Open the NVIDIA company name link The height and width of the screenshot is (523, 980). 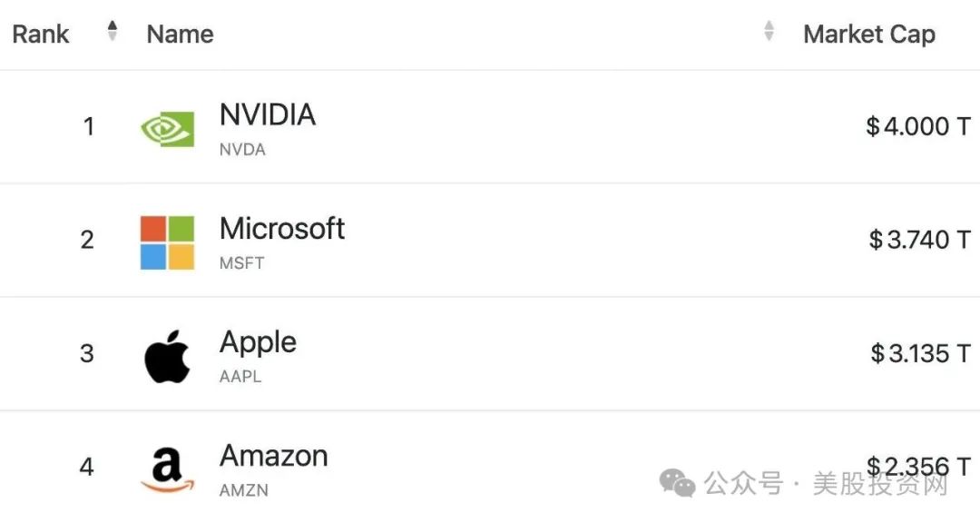(268, 114)
